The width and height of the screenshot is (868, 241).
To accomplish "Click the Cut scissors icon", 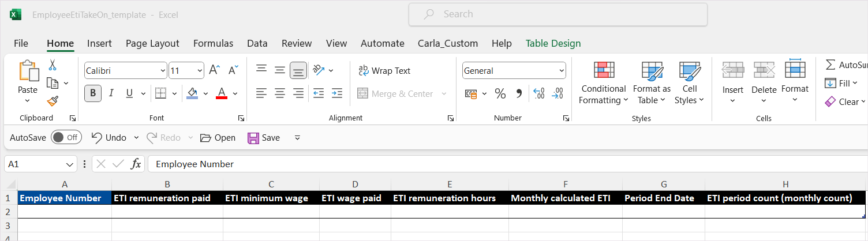I will click(53, 65).
